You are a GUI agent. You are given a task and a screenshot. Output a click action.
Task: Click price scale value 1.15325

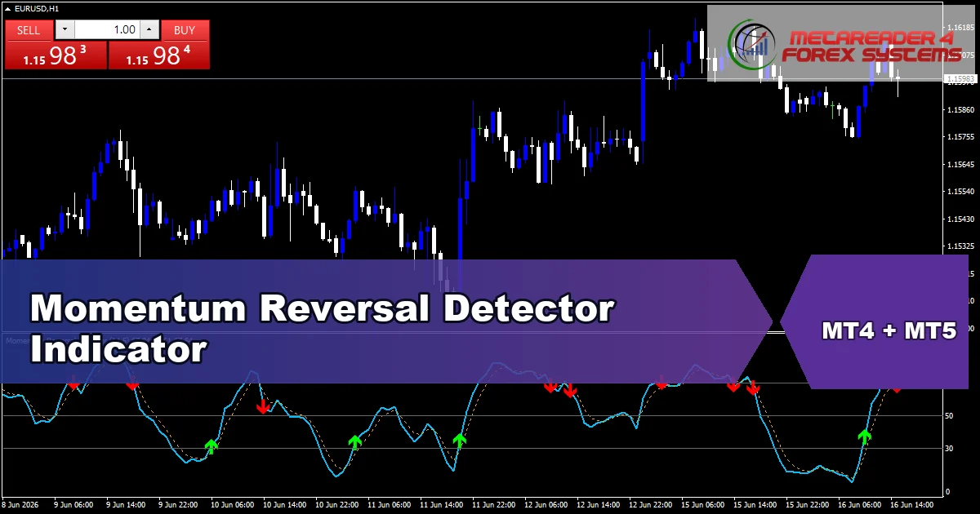tap(960, 246)
